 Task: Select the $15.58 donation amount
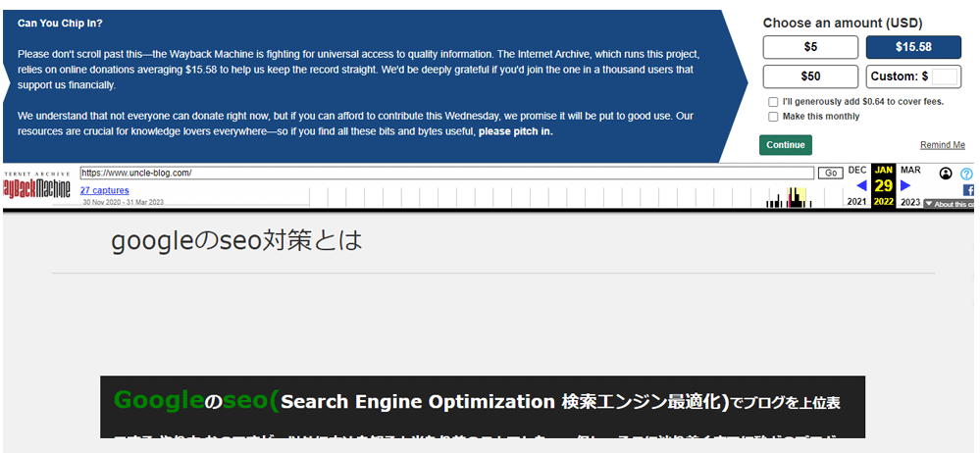913,47
